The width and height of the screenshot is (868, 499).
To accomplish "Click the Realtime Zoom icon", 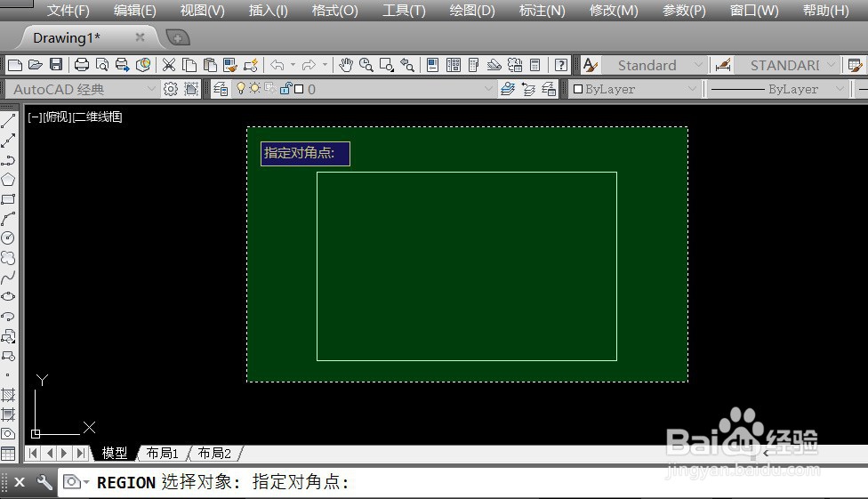I will coord(366,65).
